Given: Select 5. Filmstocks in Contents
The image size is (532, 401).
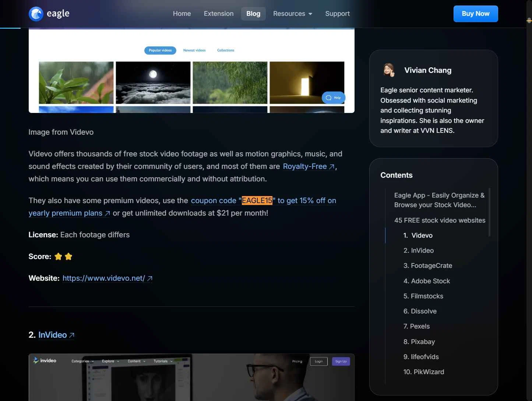Looking at the screenshot, I should (423, 296).
